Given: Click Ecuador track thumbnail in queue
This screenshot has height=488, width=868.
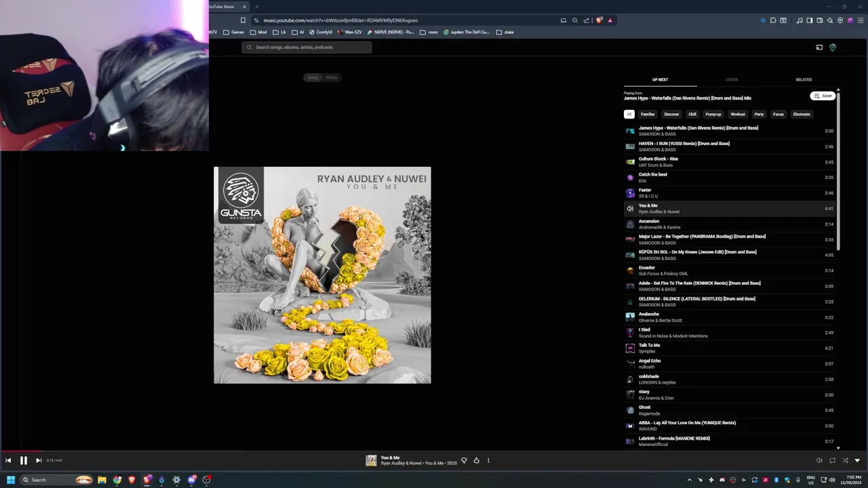Looking at the screenshot, I should click(x=630, y=270).
